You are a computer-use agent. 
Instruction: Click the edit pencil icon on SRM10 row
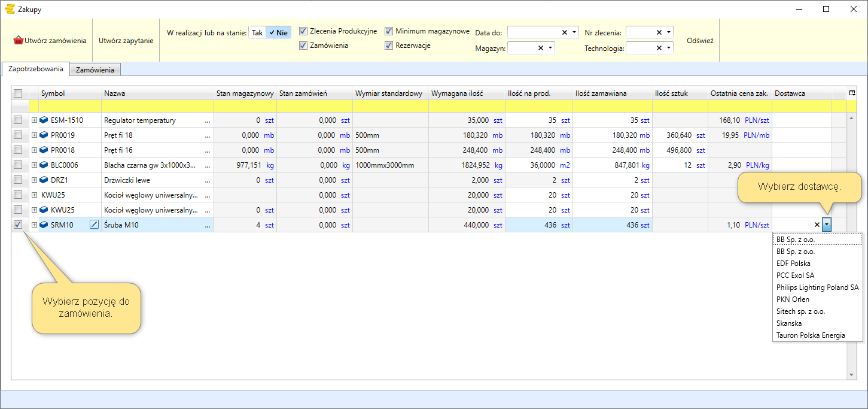click(x=94, y=225)
